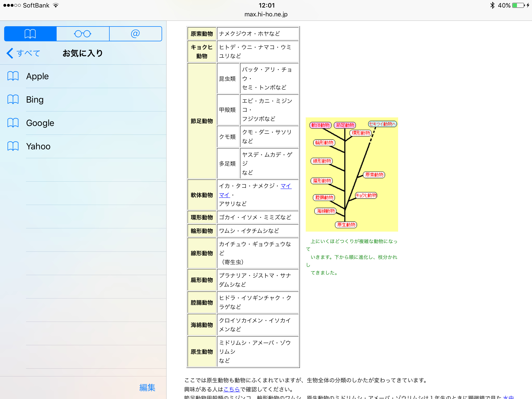Tap the Apple bookmark book icon

pos(13,76)
